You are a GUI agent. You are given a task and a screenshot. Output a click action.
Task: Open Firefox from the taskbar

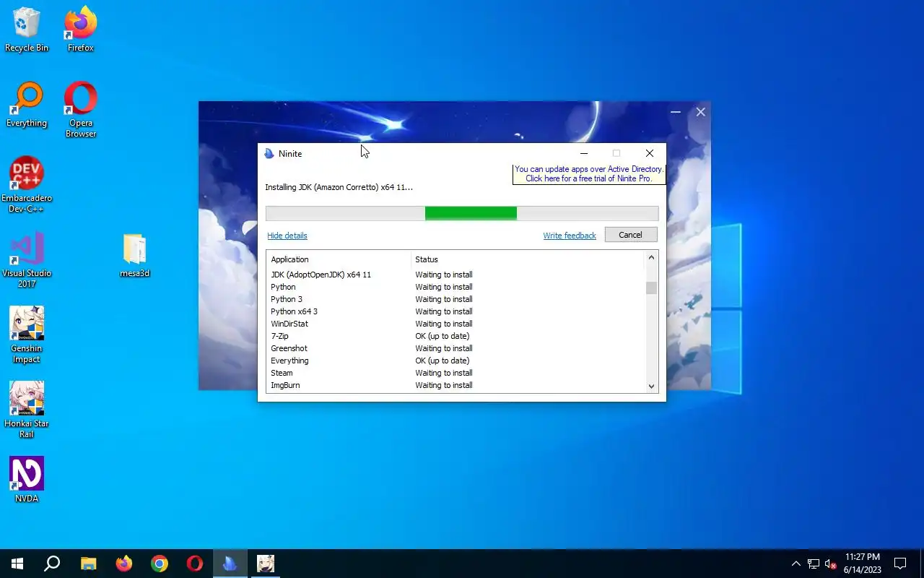[x=124, y=564]
